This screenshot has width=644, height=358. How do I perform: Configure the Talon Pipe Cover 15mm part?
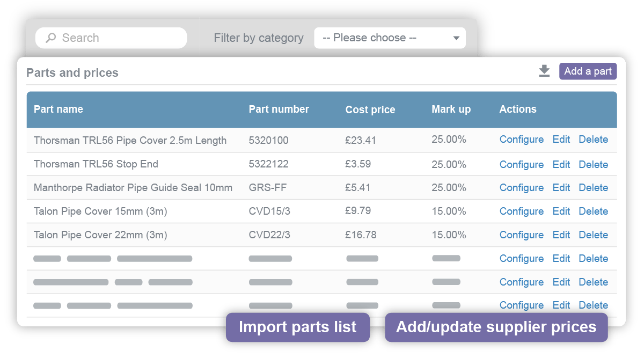pyautogui.click(x=521, y=211)
